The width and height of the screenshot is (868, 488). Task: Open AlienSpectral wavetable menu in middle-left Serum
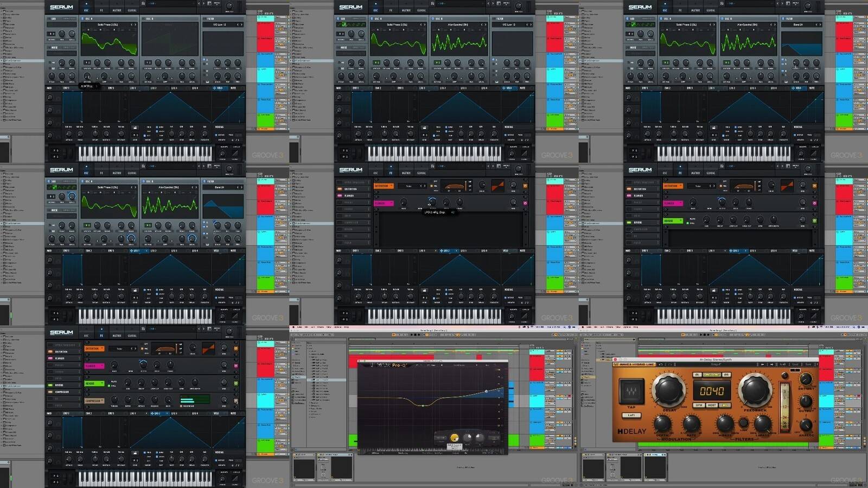pyautogui.click(x=169, y=187)
